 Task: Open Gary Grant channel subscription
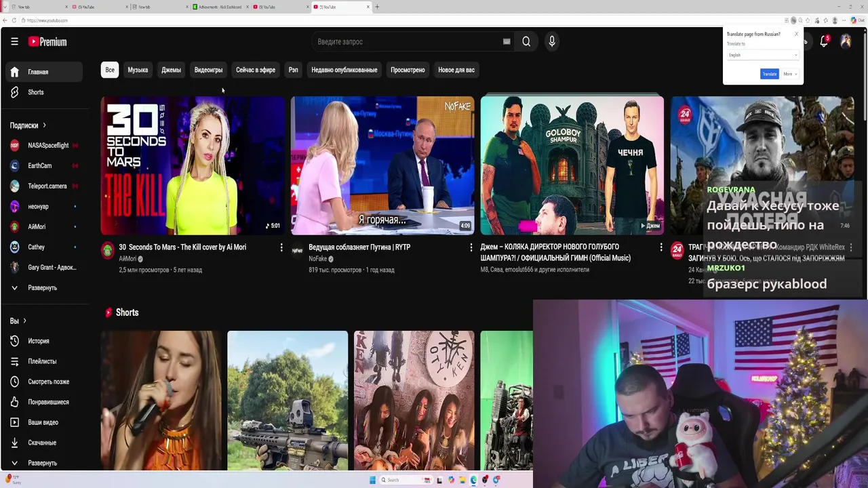43,267
